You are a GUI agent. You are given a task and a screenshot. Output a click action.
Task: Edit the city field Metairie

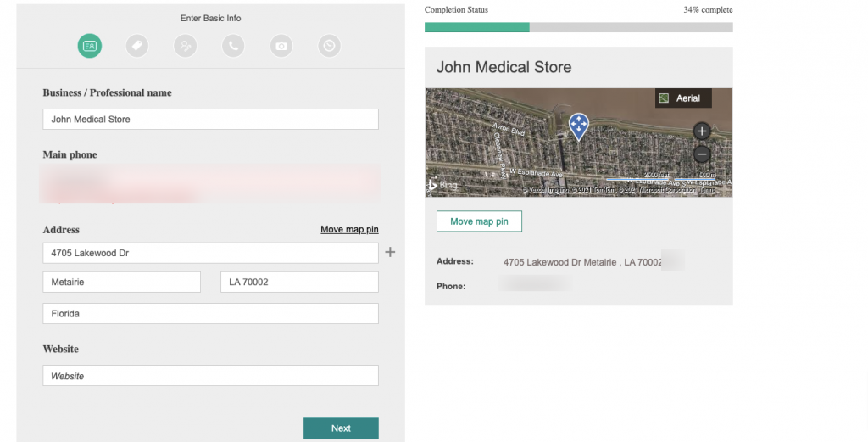click(122, 282)
